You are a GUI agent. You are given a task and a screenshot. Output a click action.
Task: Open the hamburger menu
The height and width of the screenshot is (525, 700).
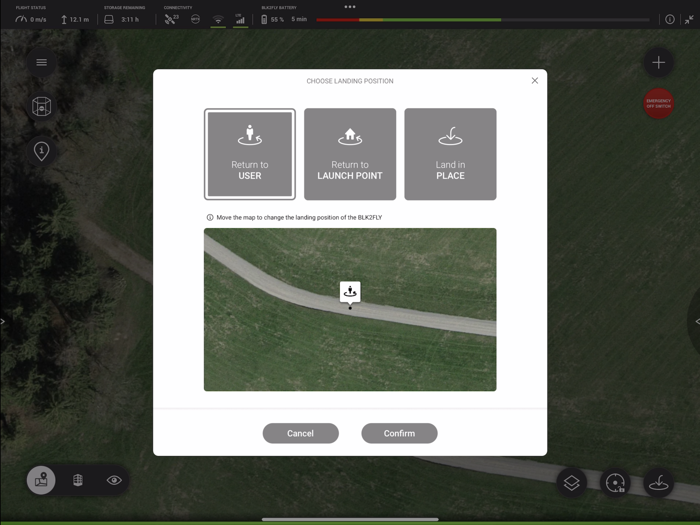(42, 62)
